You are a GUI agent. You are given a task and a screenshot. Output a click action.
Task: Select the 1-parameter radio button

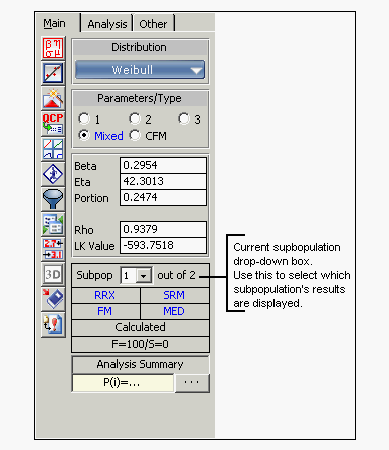(84, 119)
